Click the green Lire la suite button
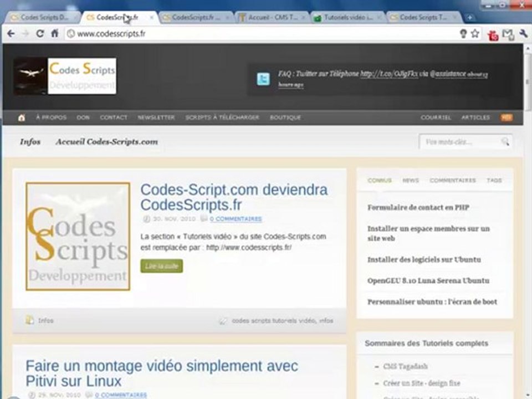532x399 pixels. pos(161,266)
